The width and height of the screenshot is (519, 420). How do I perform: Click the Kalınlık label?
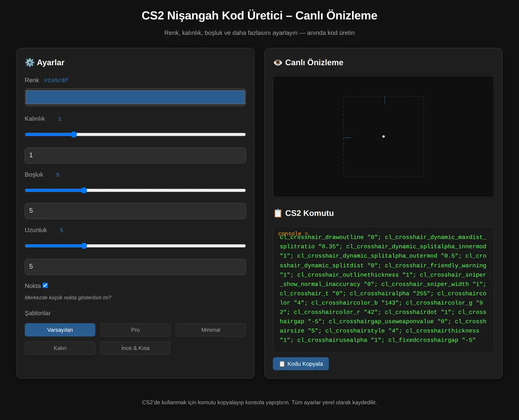click(x=35, y=118)
